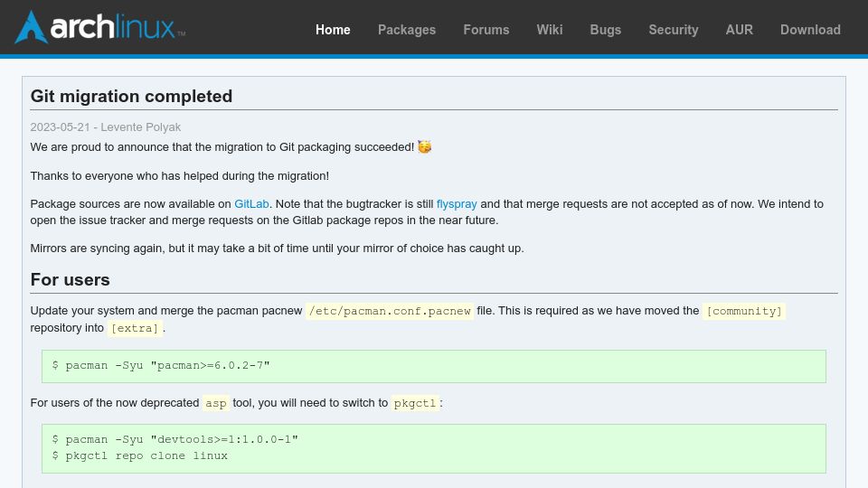Viewport: 868px width, 488px height.
Task: Follow the flyspray hyperlink
Action: pos(457,204)
